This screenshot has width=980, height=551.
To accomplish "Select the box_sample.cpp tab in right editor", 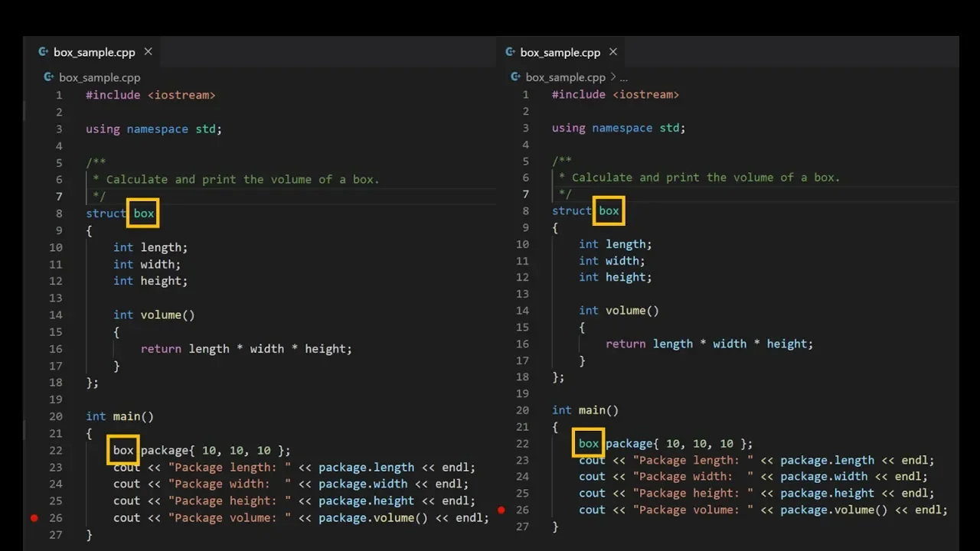I will (560, 52).
